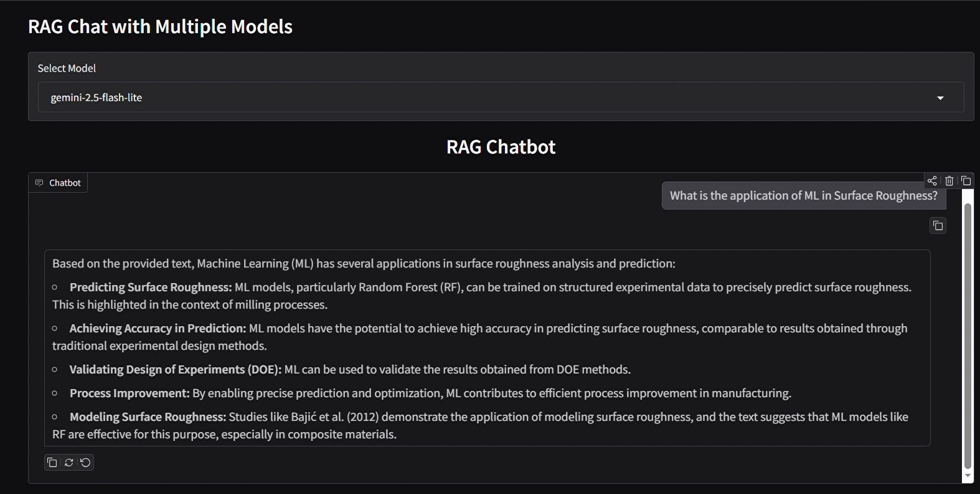
Task: Copy the user's question using its copy icon
Action: 938,225
